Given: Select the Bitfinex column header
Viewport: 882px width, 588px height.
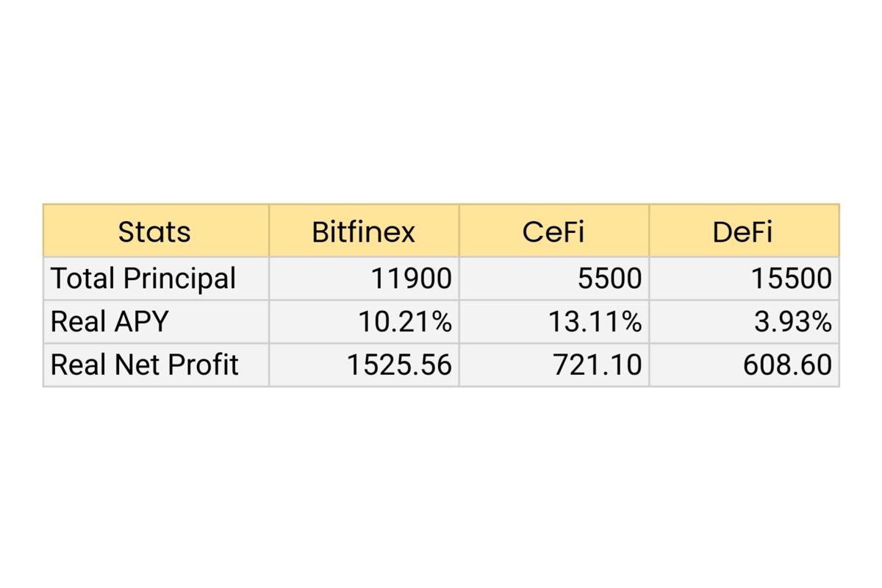Looking at the screenshot, I should [363, 232].
